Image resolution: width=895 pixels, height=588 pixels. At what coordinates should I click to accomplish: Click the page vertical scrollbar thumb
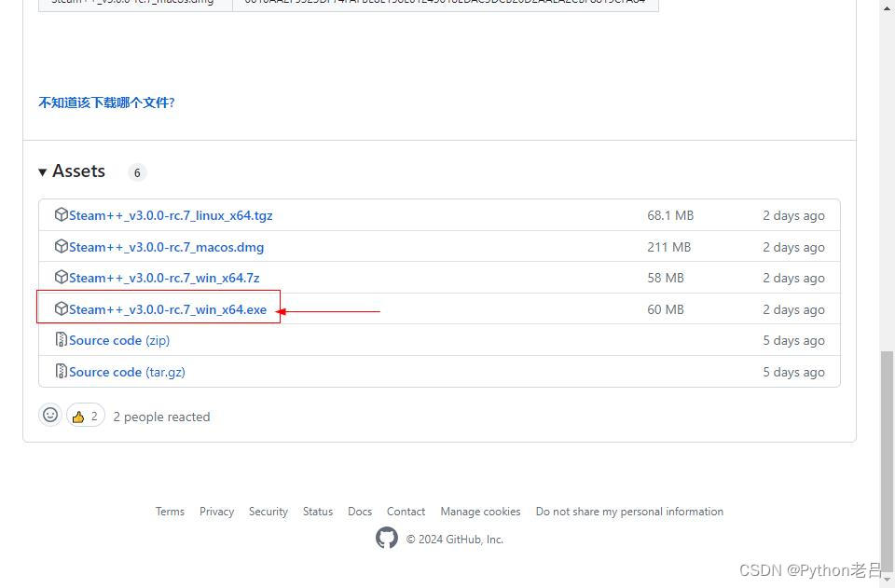click(887, 462)
